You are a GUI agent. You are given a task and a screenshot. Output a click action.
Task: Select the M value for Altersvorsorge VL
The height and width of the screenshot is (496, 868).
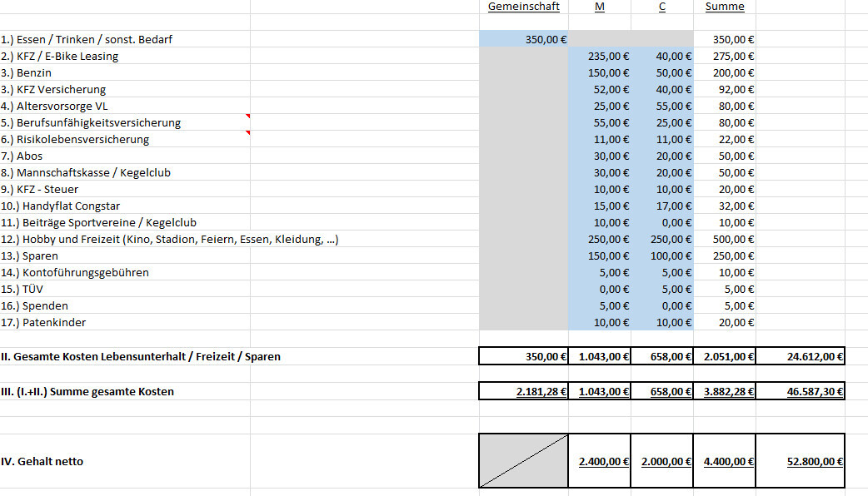(x=600, y=106)
